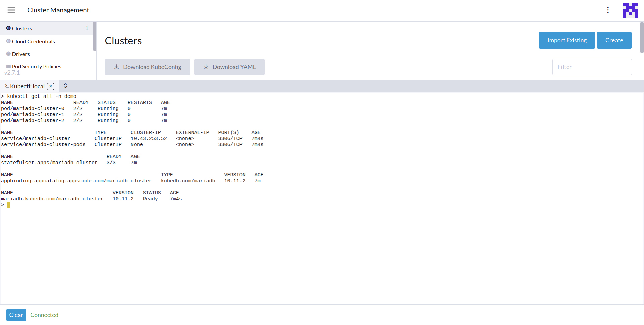The image size is (644, 325).
Task: Click the sidebar vertical scrollbar
Action: click(x=95, y=37)
